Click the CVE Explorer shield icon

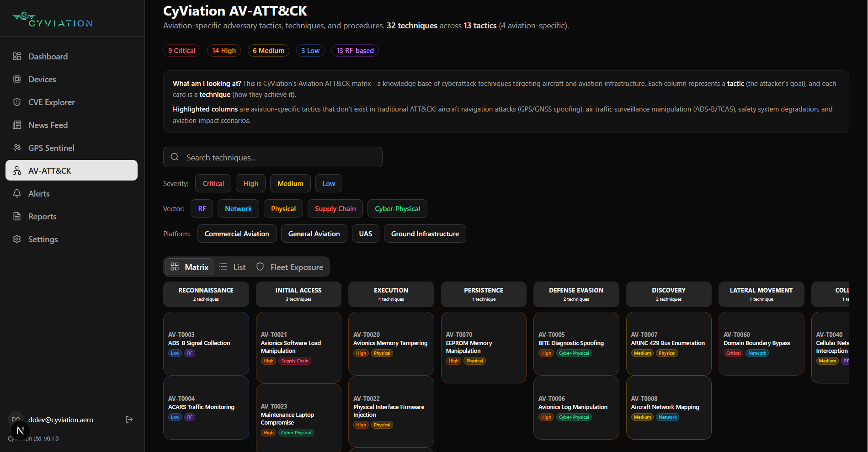click(17, 102)
